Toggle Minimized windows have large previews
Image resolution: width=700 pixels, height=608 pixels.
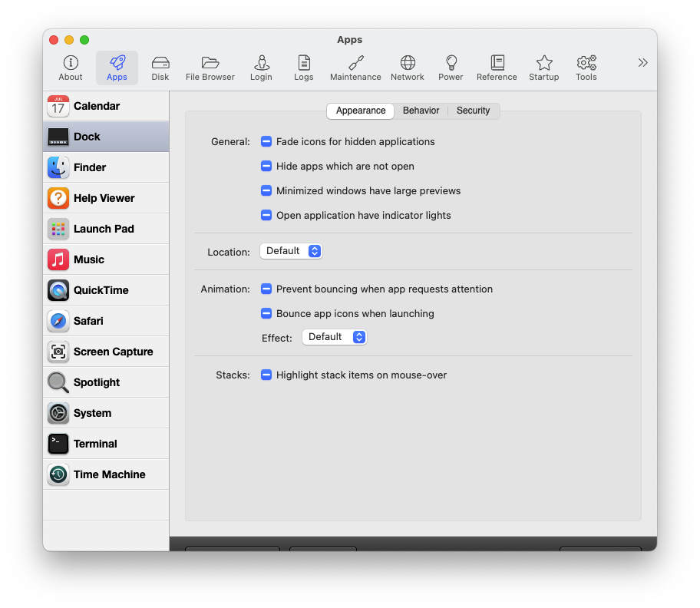pos(266,190)
